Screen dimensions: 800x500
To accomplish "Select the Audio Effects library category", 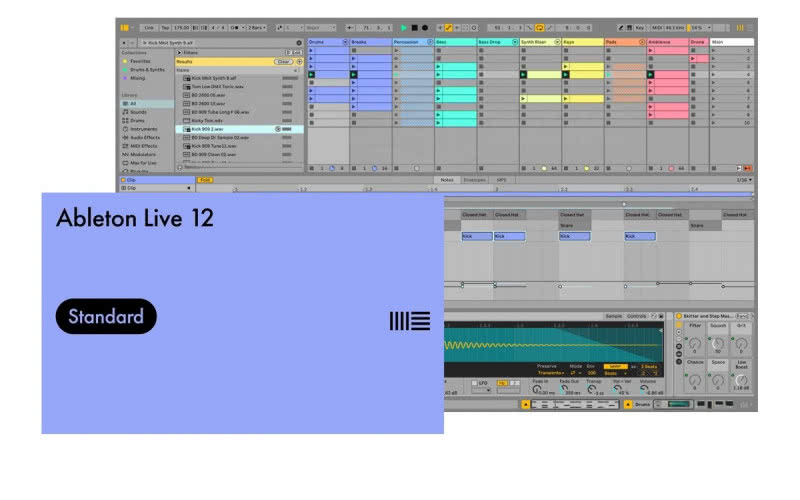I will tap(145, 137).
